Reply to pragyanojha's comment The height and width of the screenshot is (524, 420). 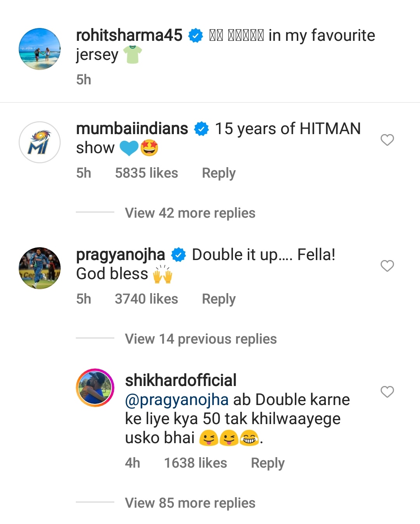219,299
